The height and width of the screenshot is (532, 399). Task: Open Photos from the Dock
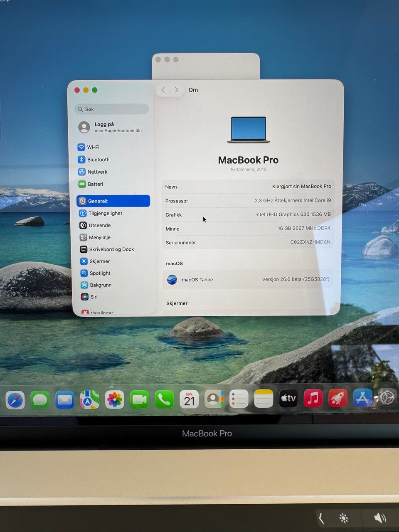pos(115,400)
